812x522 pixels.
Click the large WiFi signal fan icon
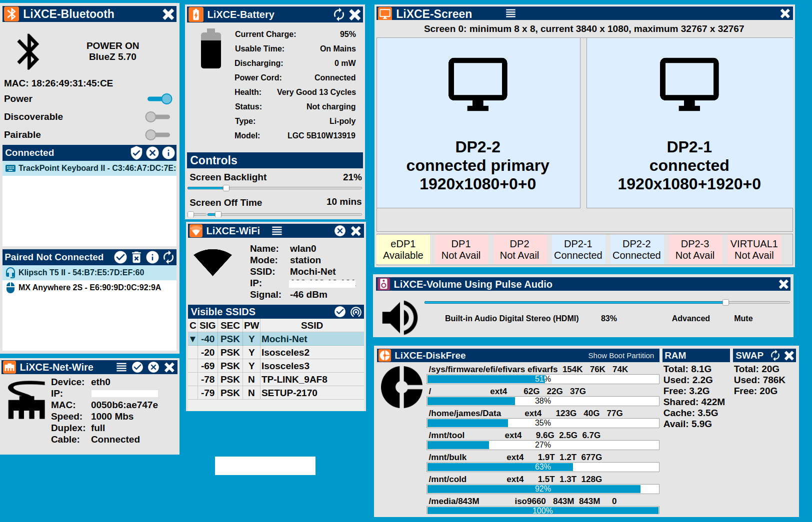[213, 262]
